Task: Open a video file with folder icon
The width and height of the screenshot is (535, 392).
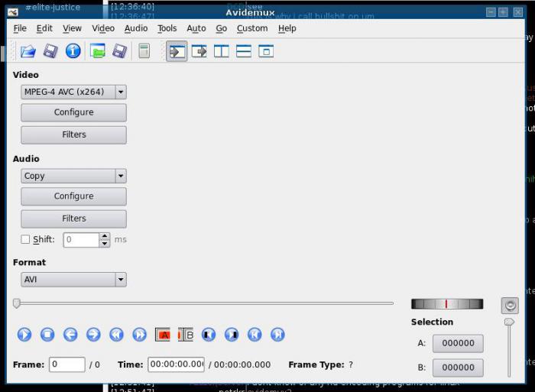Action: pyautogui.click(x=28, y=51)
